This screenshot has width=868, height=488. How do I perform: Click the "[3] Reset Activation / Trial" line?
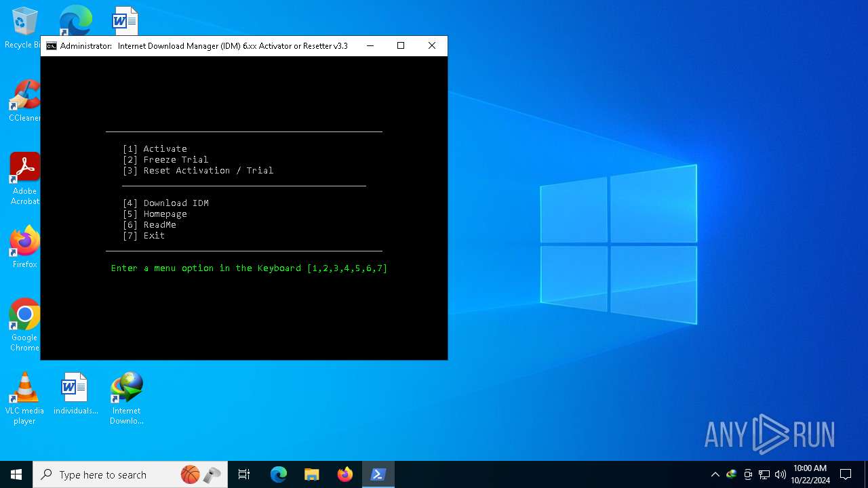pos(198,171)
